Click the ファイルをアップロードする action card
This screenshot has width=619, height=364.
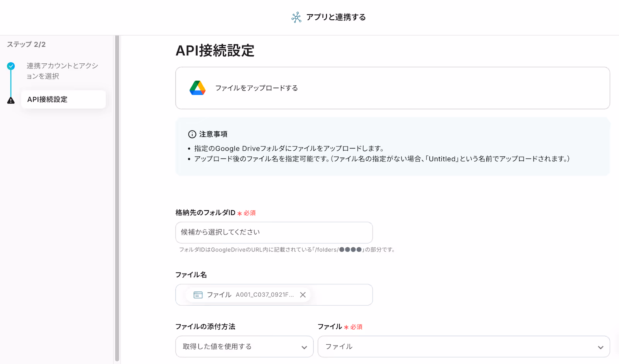click(393, 88)
